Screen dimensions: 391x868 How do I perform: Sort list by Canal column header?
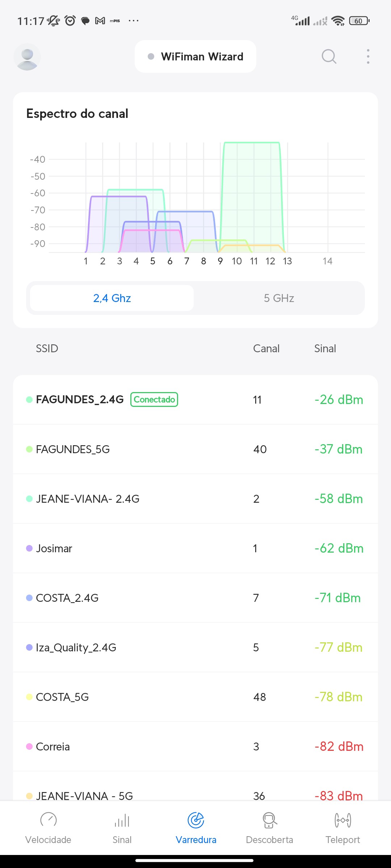[x=266, y=348]
